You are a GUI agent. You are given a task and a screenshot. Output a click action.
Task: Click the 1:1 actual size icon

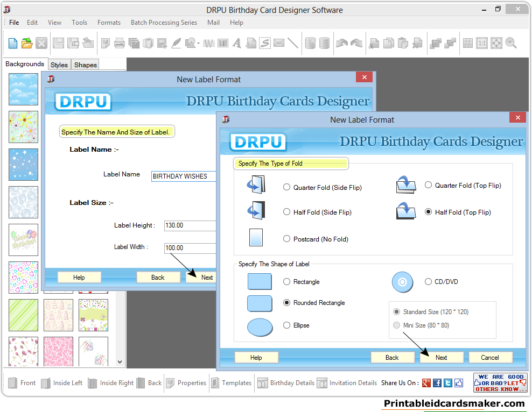click(482, 44)
